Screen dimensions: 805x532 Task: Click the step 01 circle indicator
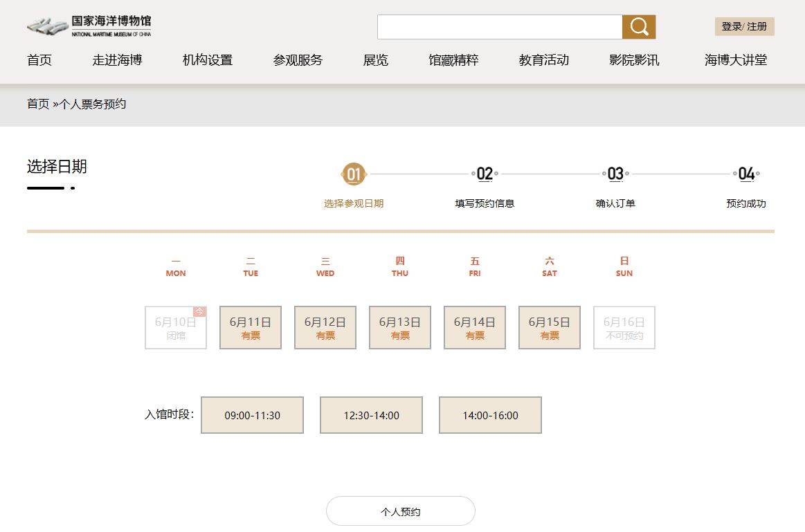(354, 174)
